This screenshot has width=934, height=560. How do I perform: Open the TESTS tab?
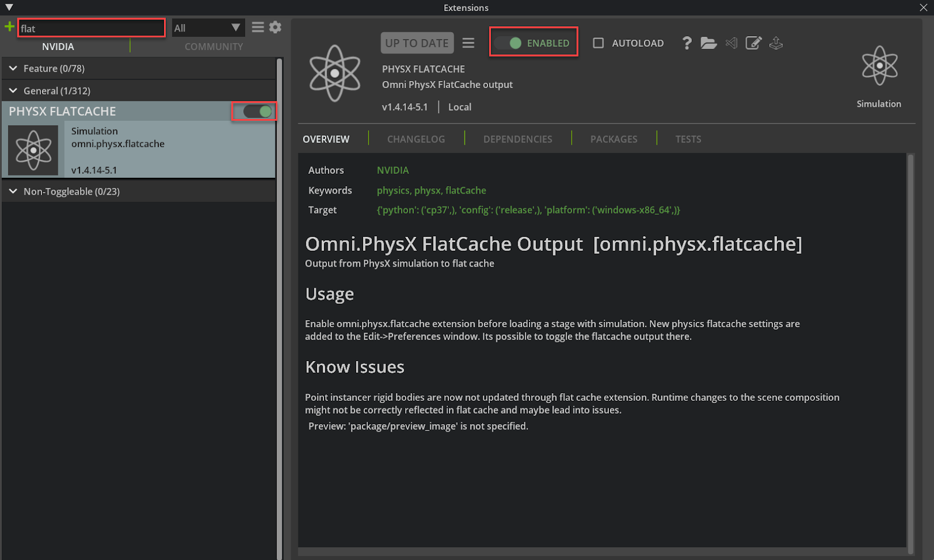pyautogui.click(x=688, y=139)
